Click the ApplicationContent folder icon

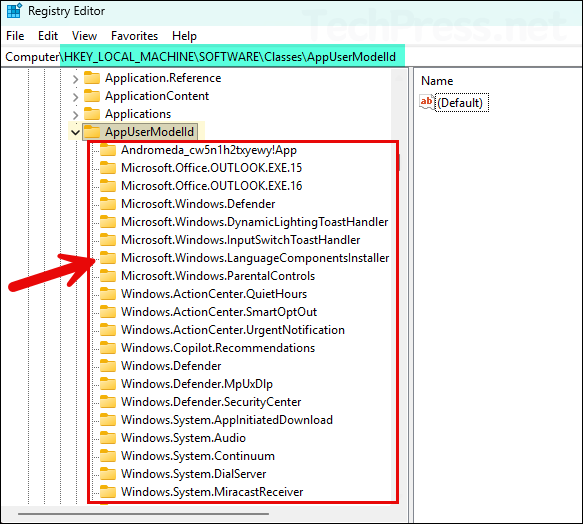[x=92, y=96]
